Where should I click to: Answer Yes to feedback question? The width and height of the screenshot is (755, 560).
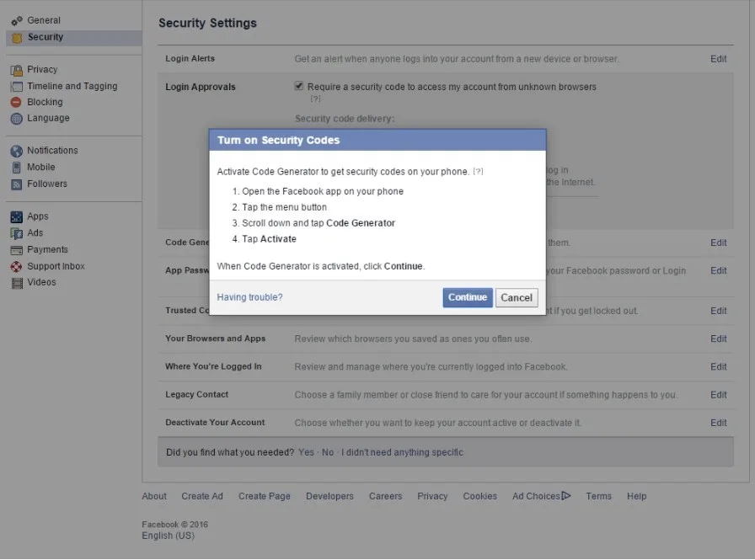(306, 452)
